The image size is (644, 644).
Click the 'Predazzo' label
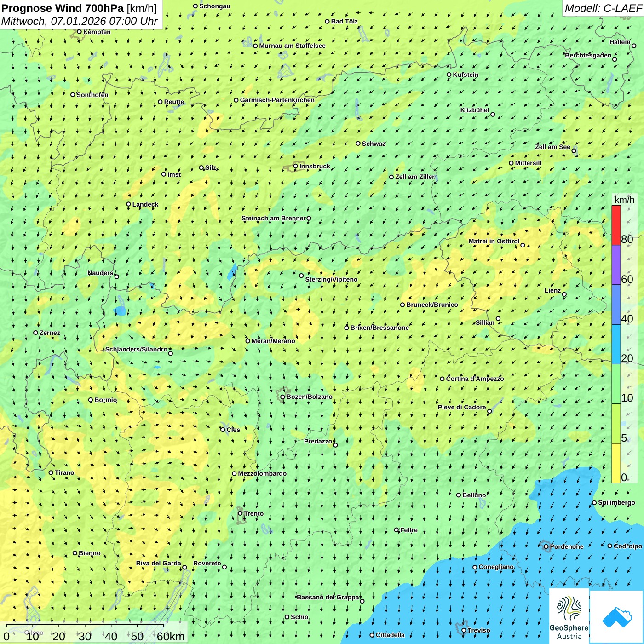318,441
